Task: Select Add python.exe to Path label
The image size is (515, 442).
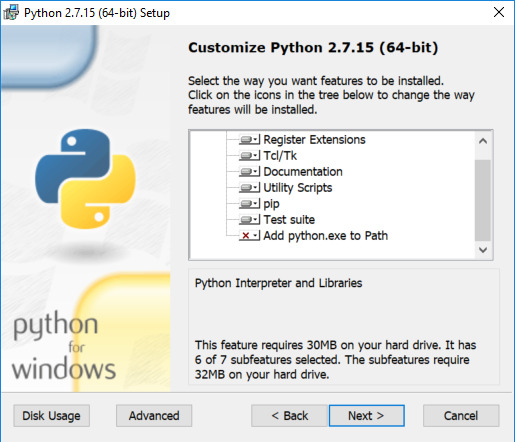Action: [326, 235]
